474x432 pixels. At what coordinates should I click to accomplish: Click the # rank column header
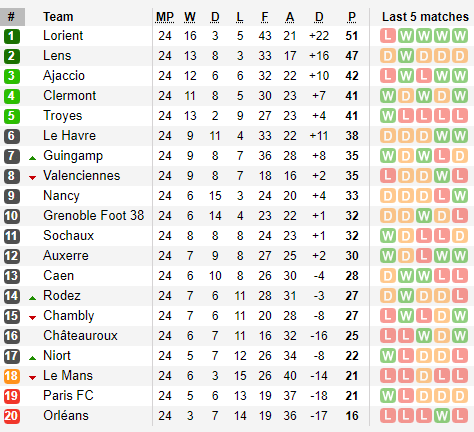pyautogui.click(x=12, y=17)
